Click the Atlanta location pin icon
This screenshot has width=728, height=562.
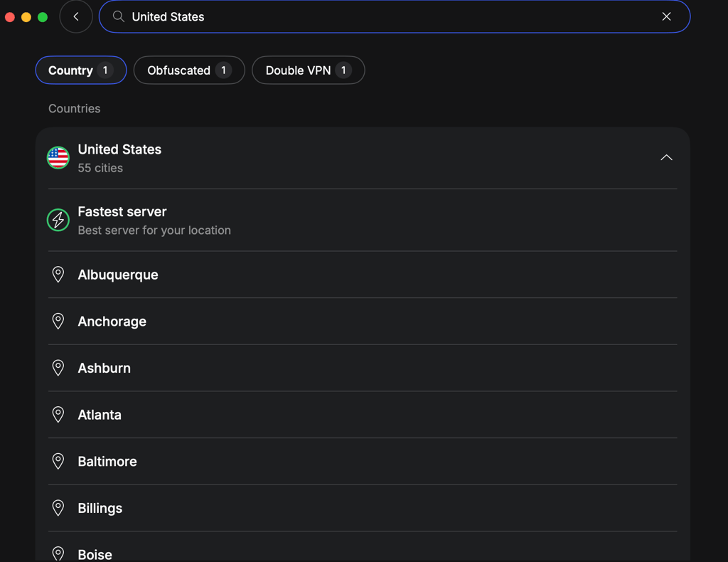58,414
